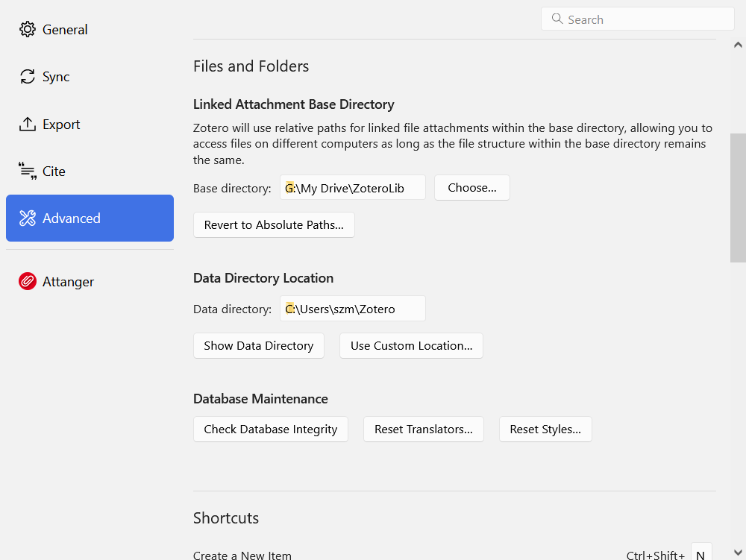Switch to the Sync pane
Screen dimensions: 746x560
pos(90,77)
